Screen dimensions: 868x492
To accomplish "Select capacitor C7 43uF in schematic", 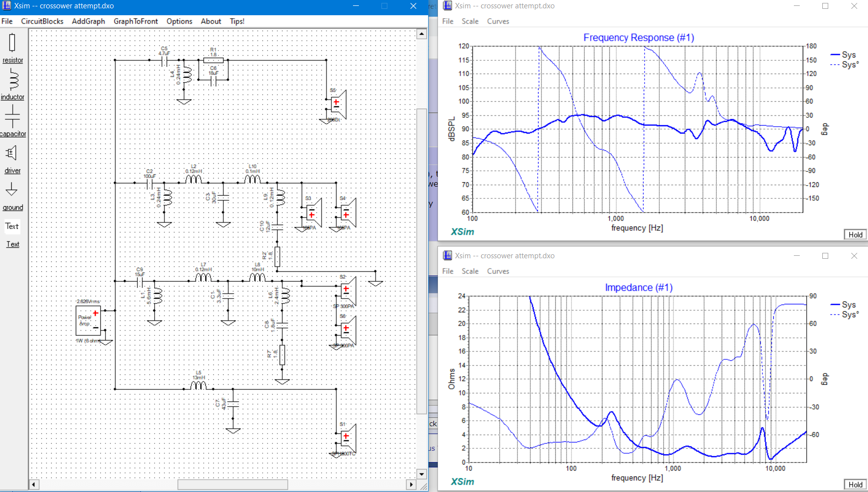I will pos(232,404).
